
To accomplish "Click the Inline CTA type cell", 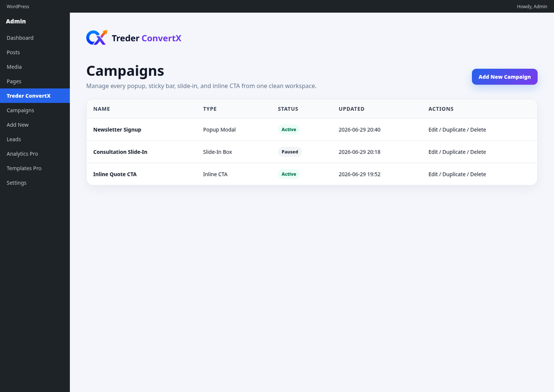I will tap(215, 174).
